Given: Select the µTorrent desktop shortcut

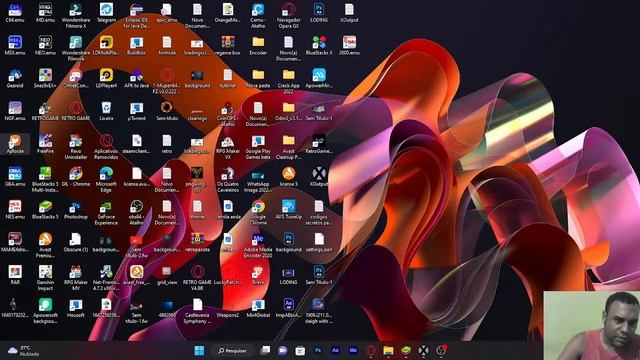Looking at the screenshot, I should click(x=136, y=111).
